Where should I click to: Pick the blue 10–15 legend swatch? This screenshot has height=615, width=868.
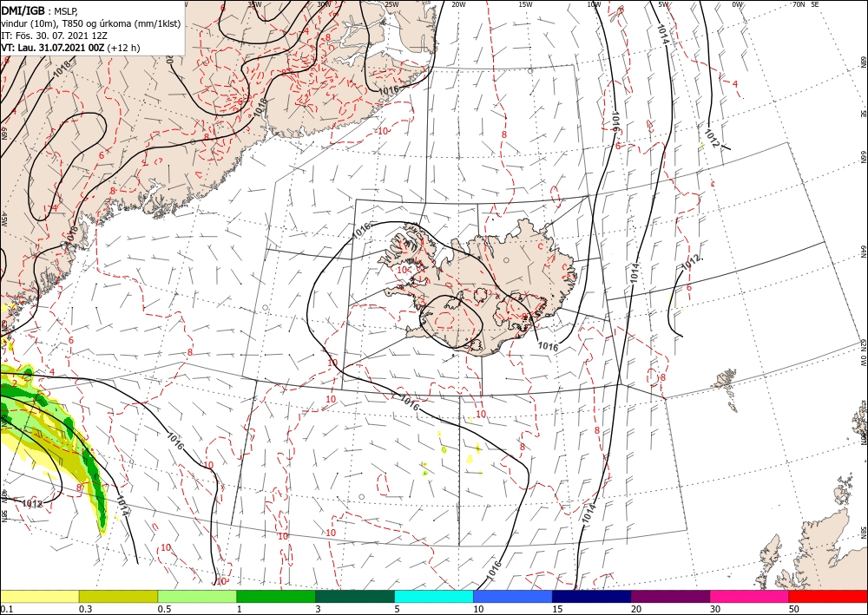(513, 596)
